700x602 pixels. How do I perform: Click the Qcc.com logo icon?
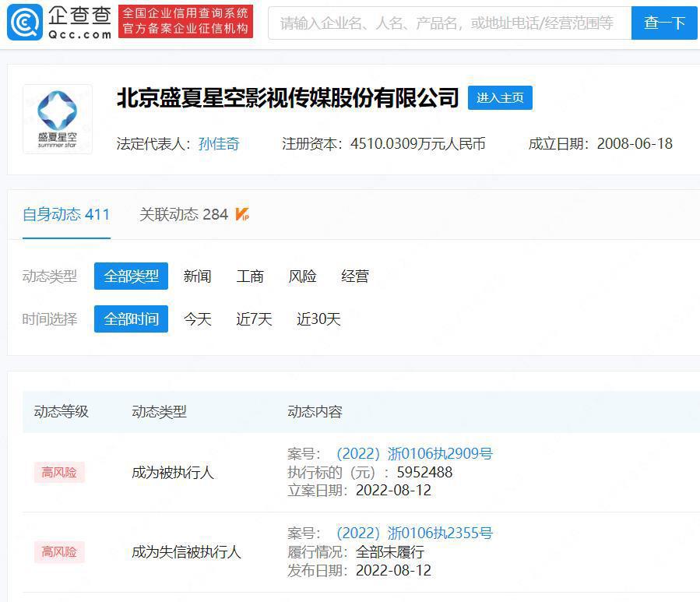pyautogui.click(x=25, y=22)
